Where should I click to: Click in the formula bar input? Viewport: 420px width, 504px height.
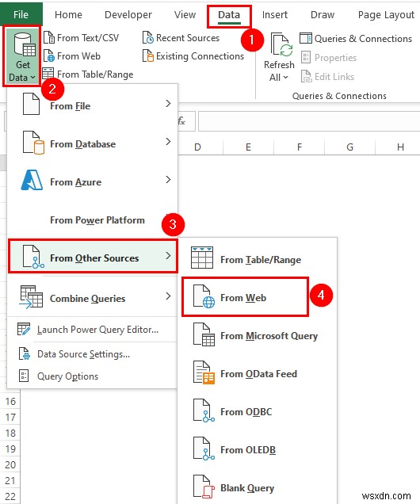coord(309,121)
